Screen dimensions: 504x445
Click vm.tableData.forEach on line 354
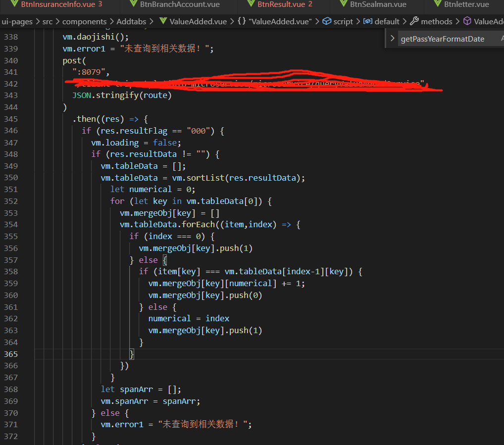(167, 224)
